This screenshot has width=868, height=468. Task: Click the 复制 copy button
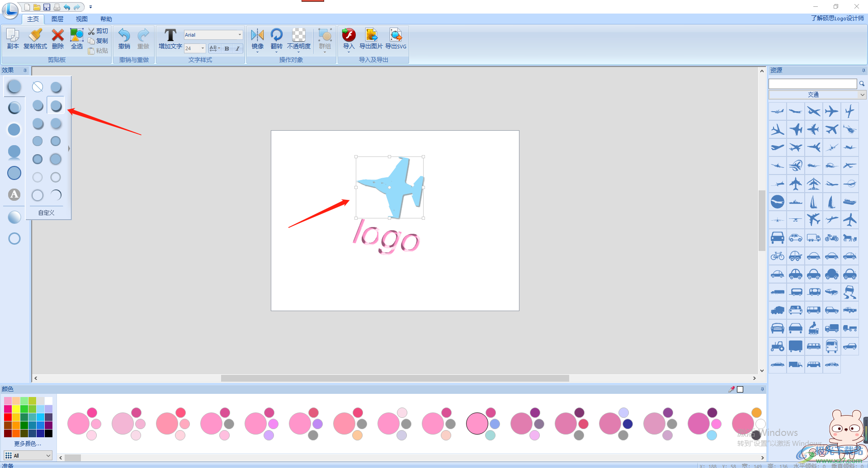coord(98,41)
